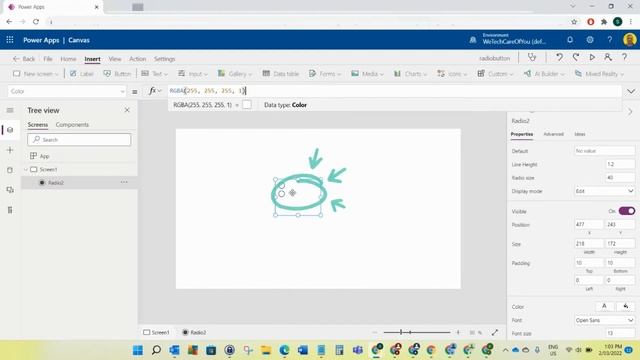Open the Power Apps app launcher waffle
Screen dimensions: 640x360
[10, 40]
